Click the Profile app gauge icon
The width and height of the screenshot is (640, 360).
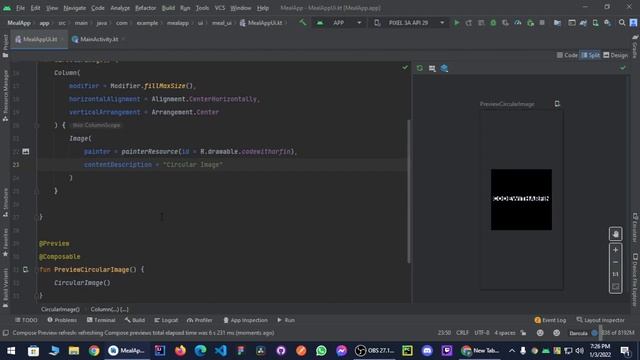[518, 23]
